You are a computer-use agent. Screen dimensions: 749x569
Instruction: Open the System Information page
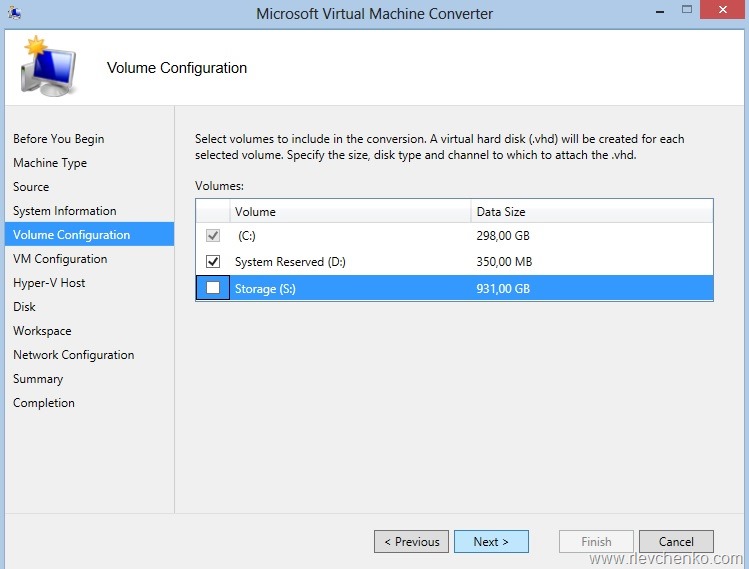click(x=64, y=211)
